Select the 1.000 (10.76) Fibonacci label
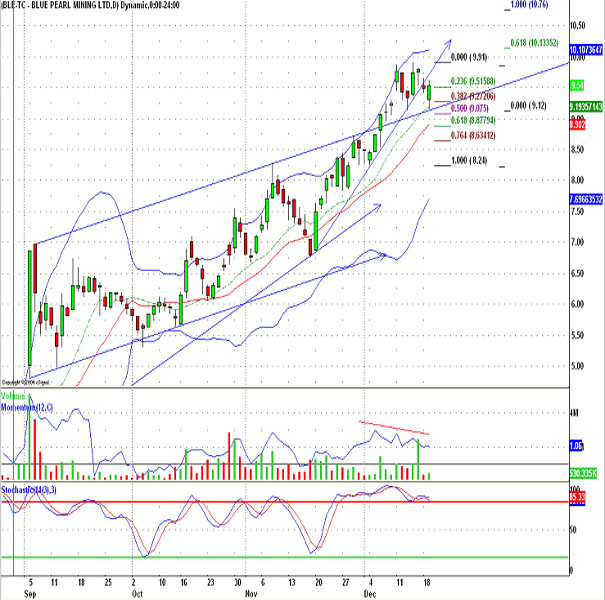 pos(529,5)
